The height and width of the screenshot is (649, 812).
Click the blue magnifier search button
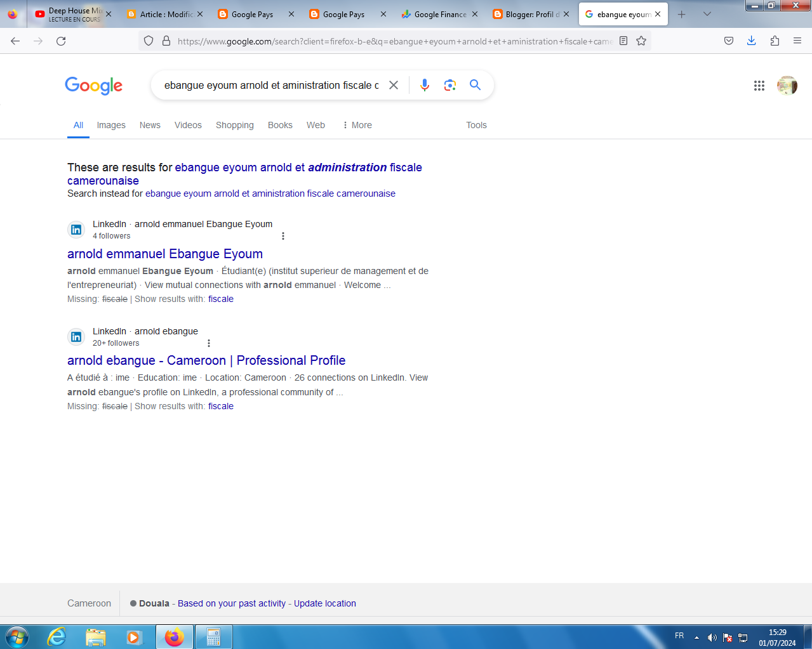(475, 85)
